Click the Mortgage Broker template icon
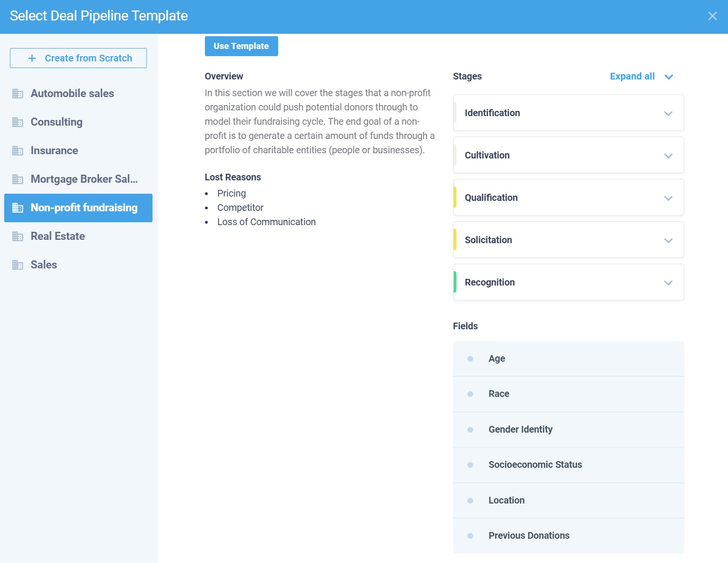This screenshot has height=563, width=728. 18,179
